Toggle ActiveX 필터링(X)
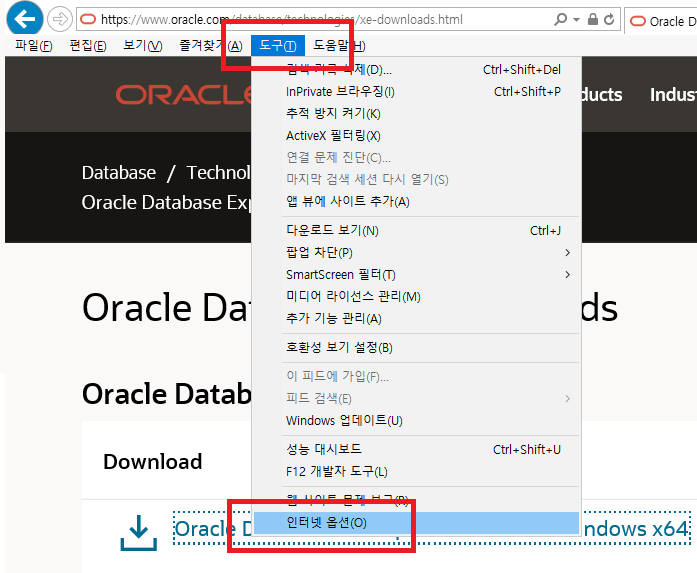Screen dimensions: 697x573 [x=417, y=136]
